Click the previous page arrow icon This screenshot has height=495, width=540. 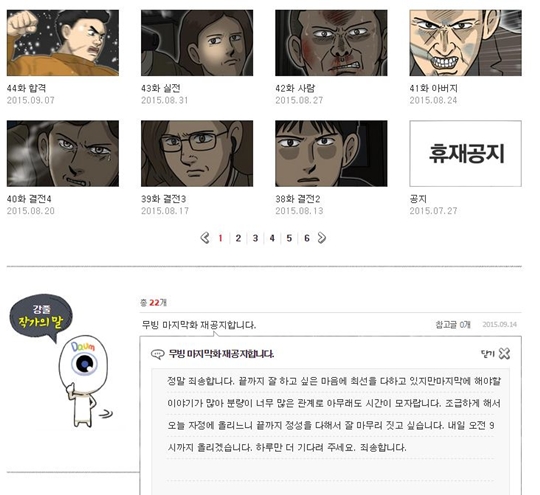(x=205, y=238)
